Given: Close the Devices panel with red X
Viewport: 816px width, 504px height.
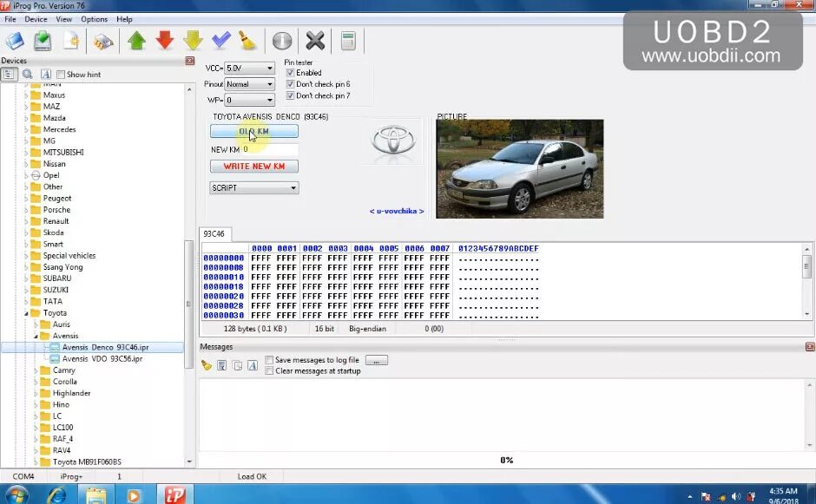Looking at the screenshot, I should [189, 61].
